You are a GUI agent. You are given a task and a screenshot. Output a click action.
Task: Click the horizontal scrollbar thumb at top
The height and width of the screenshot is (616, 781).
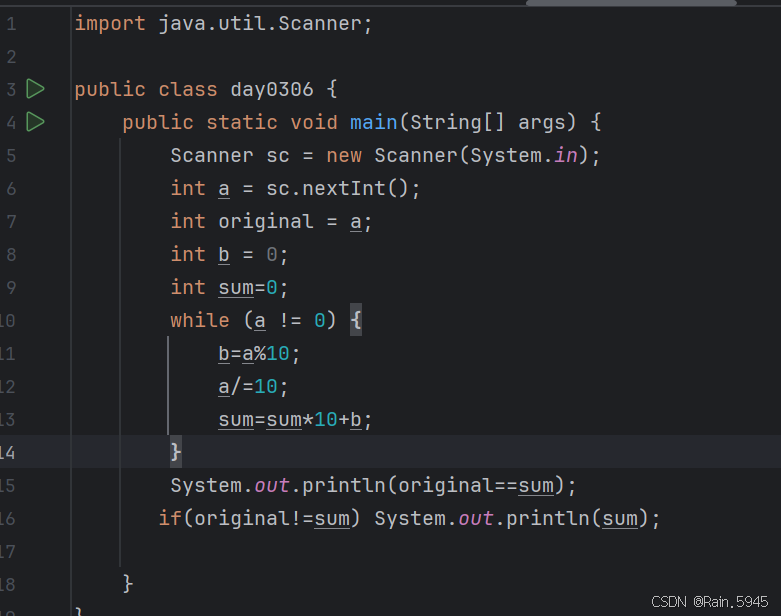click(631, 2)
